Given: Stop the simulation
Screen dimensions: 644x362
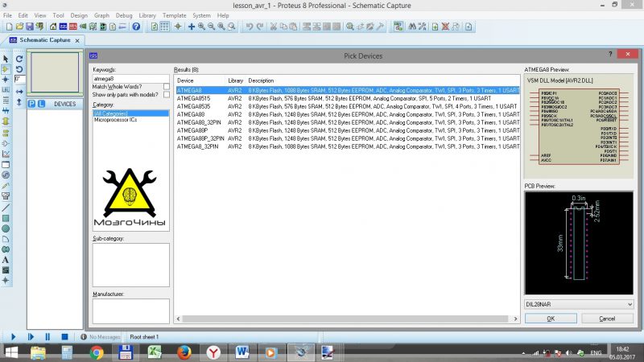Looking at the screenshot, I should coord(64,337).
